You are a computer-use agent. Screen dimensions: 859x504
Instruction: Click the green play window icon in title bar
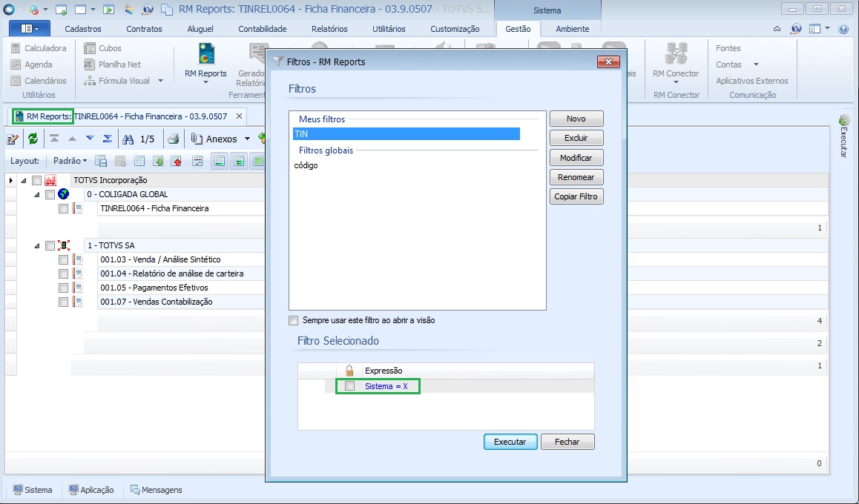[x=109, y=10]
